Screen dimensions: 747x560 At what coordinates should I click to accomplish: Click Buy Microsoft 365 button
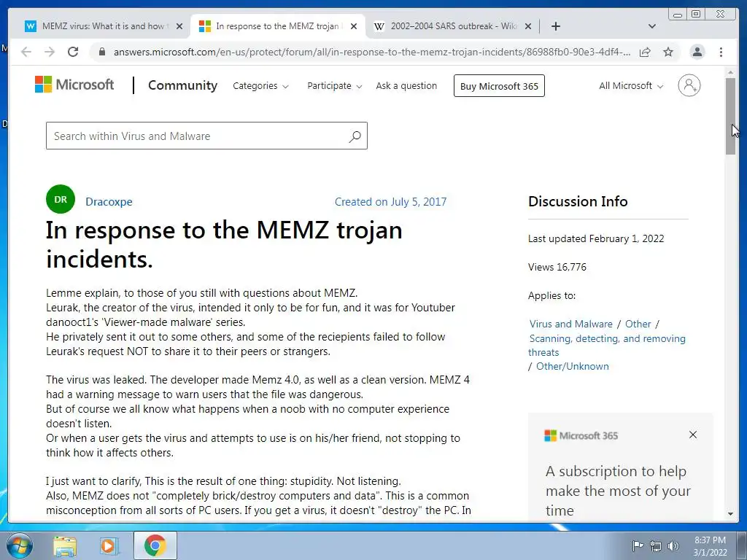coord(499,86)
